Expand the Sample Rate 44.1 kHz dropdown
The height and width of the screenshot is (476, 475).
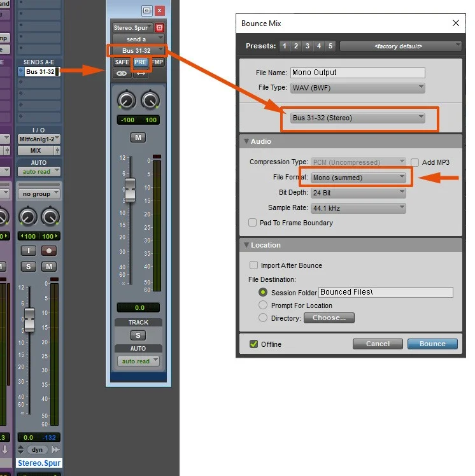click(x=358, y=208)
